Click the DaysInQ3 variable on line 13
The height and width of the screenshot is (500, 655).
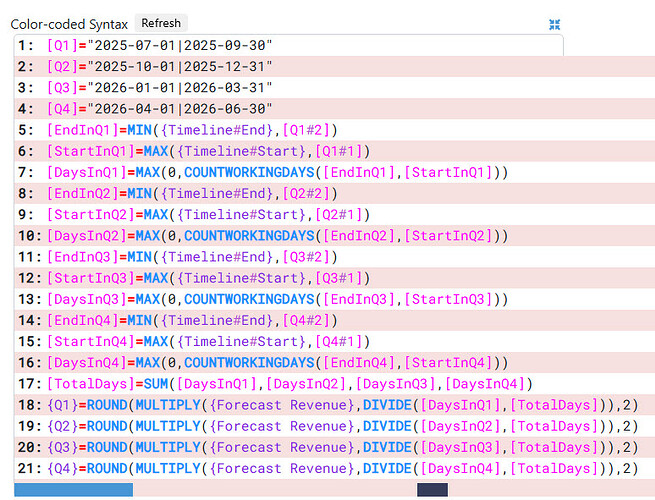tap(86, 299)
